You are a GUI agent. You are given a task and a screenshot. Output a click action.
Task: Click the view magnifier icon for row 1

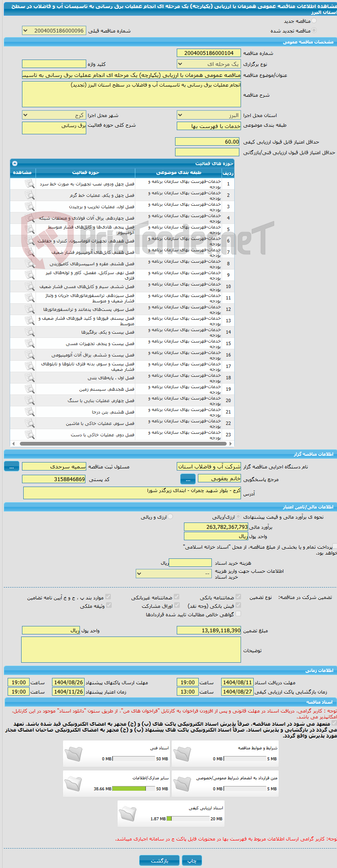click(x=29, y=184)
